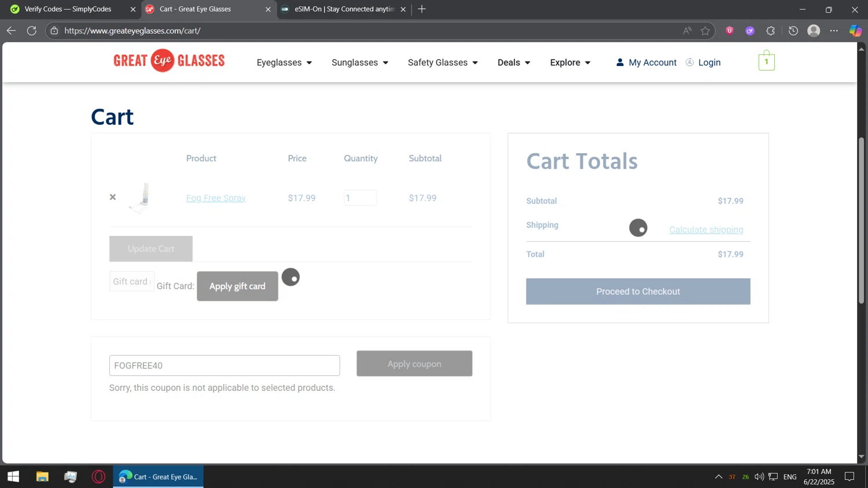Open My Account page

click(646, 62)
